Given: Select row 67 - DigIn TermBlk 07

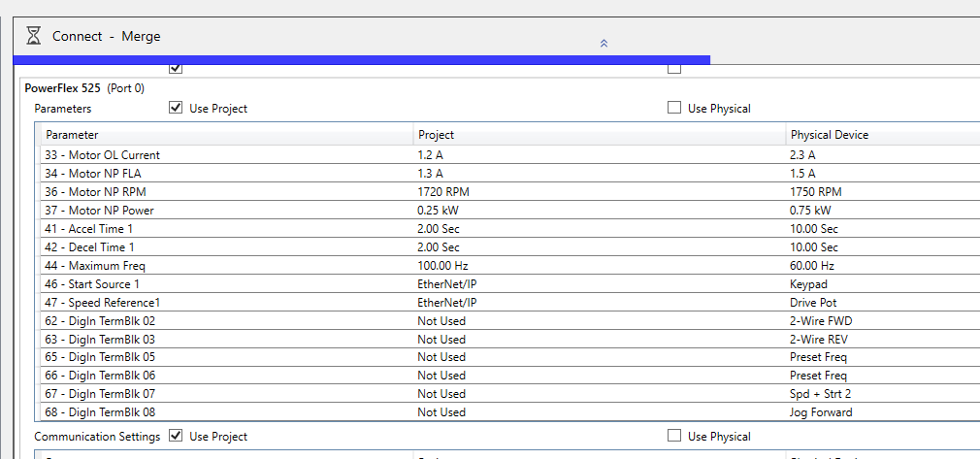Looking at the screenshot, I should coord(510,394).
